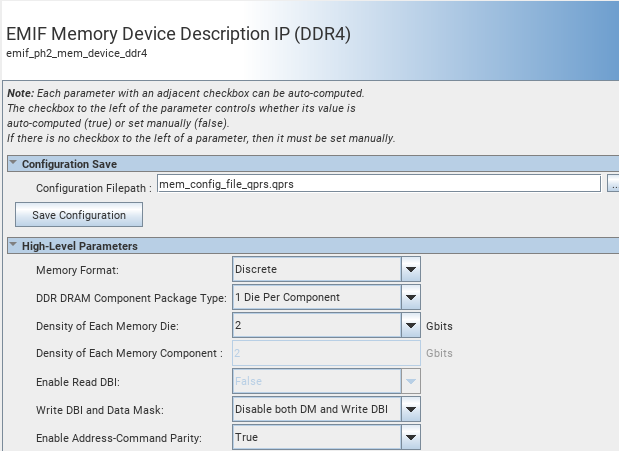Open Enable Address-Command Parity dropdown arrow
619x451 pixels.
click(x=410, y=437)
